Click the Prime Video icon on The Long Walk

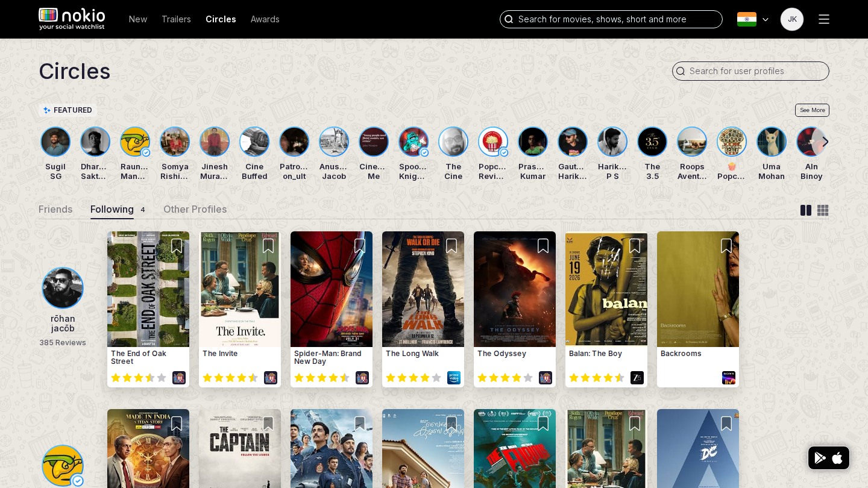pyautogui.click(x=454, y=378)
